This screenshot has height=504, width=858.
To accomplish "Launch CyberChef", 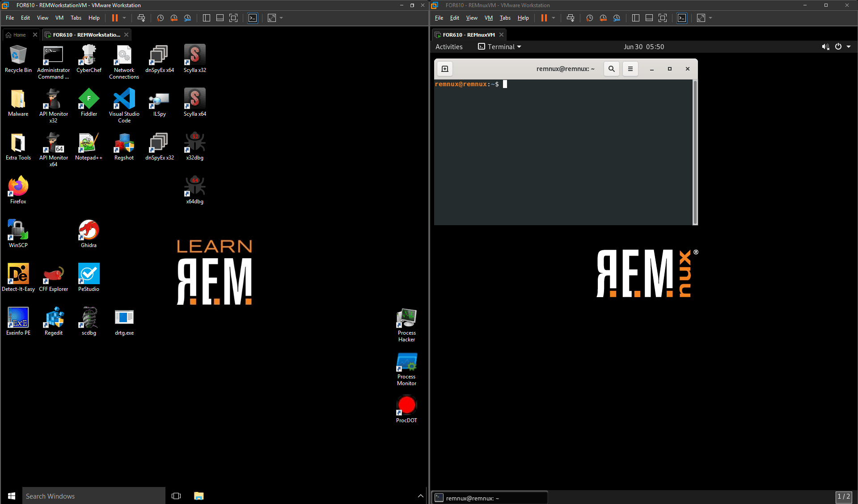I will click(88, 55).
